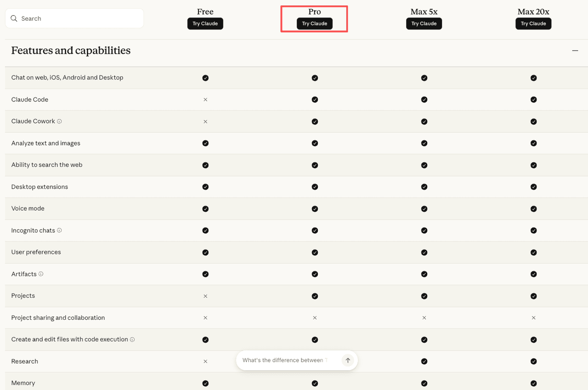Click the Free plan X for Projects

[x=205, y=296]
